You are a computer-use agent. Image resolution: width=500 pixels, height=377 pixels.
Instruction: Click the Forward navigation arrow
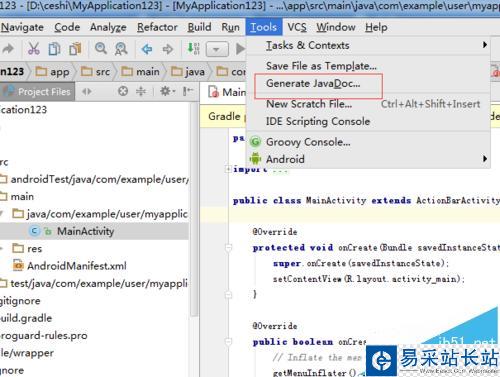coord(168,49)
